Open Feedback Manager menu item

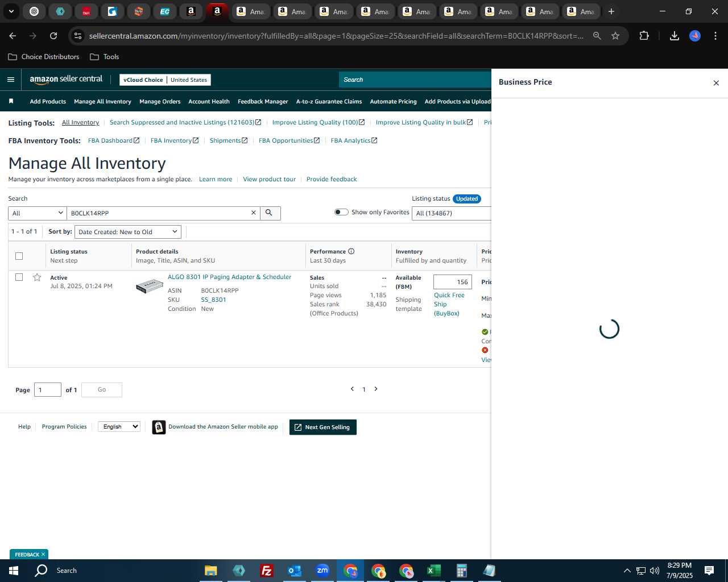[x=263, y=102]
